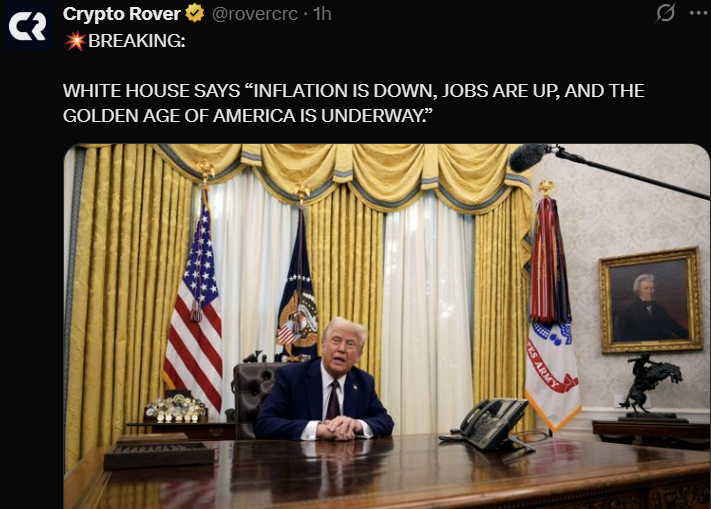
Task: Open the Crypto Rover profile avatar
Action: coord(28,27)
